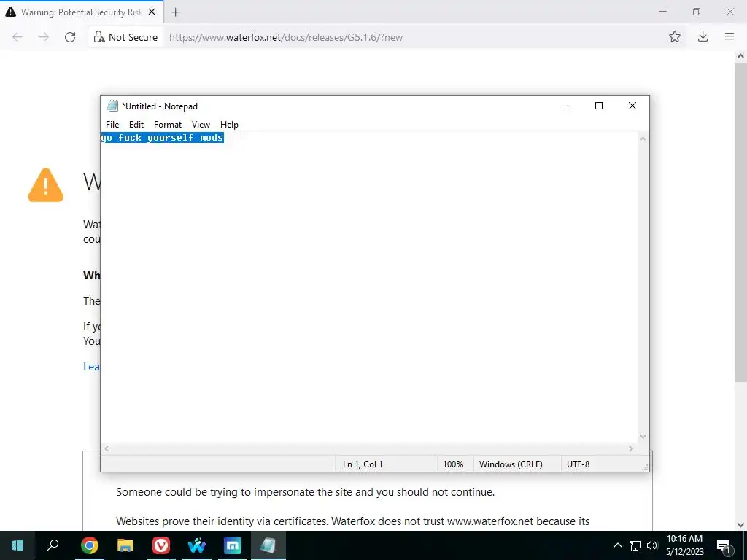Open Maxthon browser from the taskbar
The width and height of the screenshot is (747, 560).
[x=233, y=545]
